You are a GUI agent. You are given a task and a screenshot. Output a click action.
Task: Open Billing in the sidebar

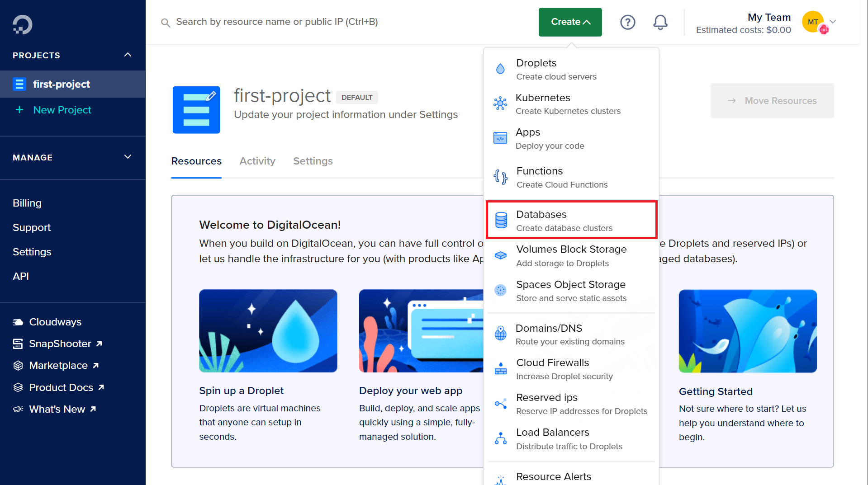[x=27, y=203]
